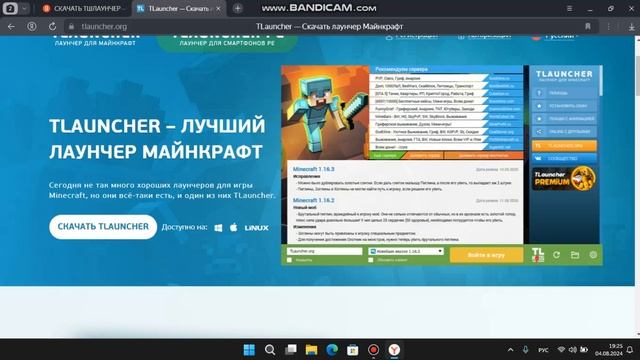Switch the РУС input language indicator
This screenshot has width=640, height=360.
[x=543, y=350]
